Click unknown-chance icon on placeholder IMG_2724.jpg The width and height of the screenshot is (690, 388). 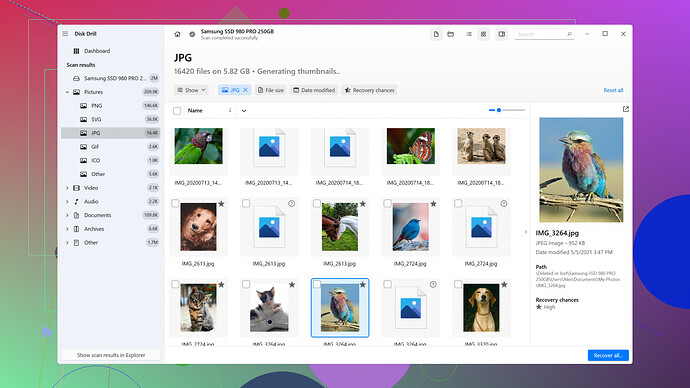pos(504,204)
